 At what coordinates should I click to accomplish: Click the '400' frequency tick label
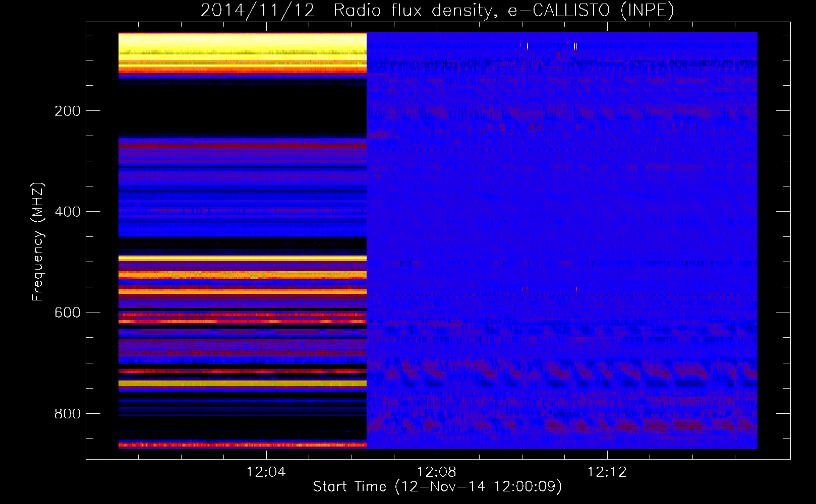pos(68,212)
